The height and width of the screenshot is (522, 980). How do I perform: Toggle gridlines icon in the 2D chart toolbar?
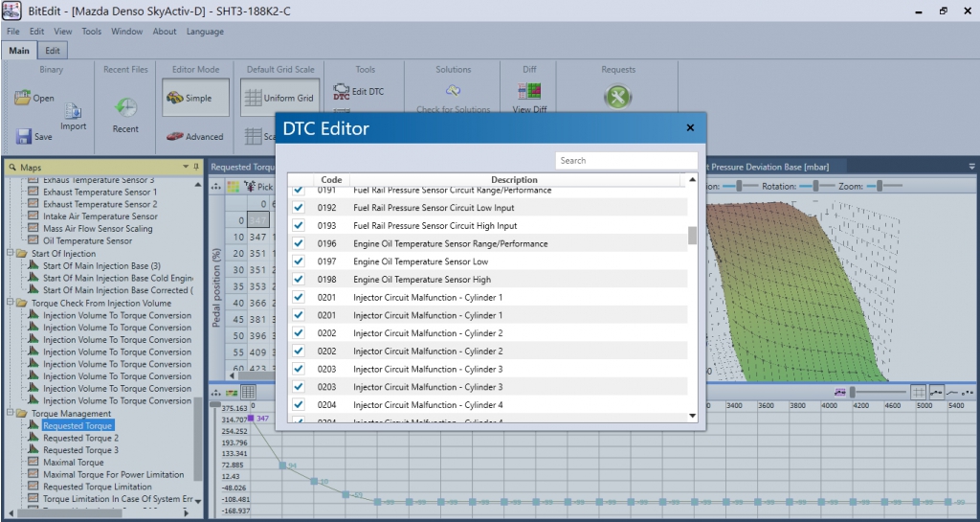pos(918,392)
